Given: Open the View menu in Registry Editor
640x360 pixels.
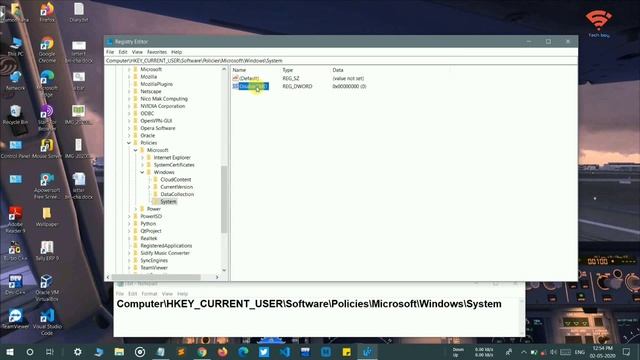Looking at the screenshot, I should [x=137, y=52].
